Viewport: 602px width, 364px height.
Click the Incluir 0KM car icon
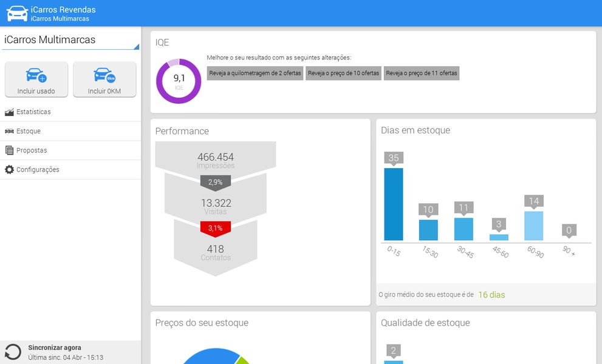(104, 75)
